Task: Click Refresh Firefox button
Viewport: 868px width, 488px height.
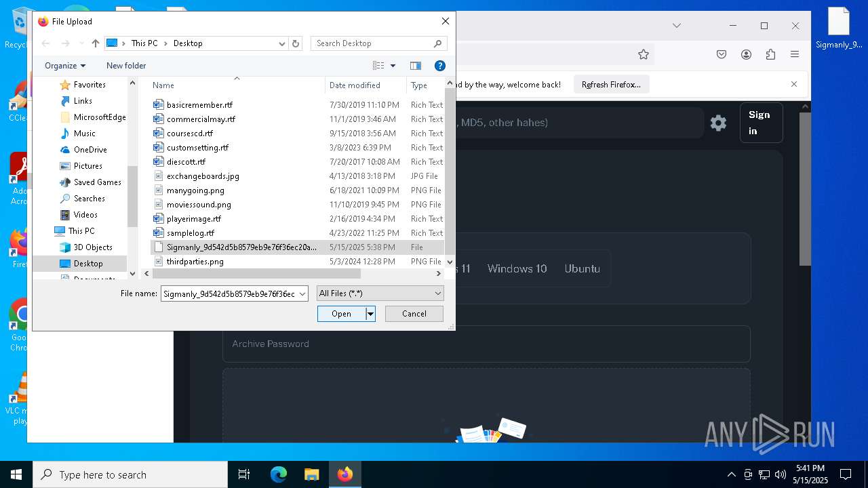Action: [611, 85]
